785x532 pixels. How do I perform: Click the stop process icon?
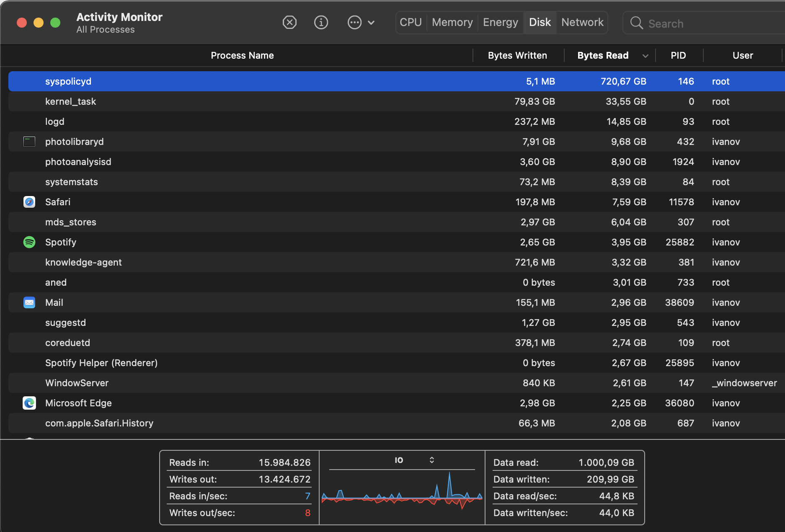pos(289,22)
